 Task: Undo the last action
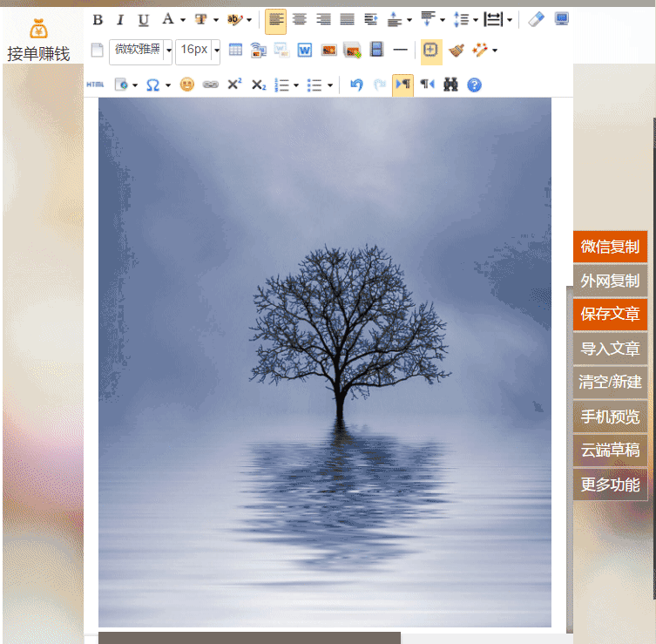pos(356,85)
